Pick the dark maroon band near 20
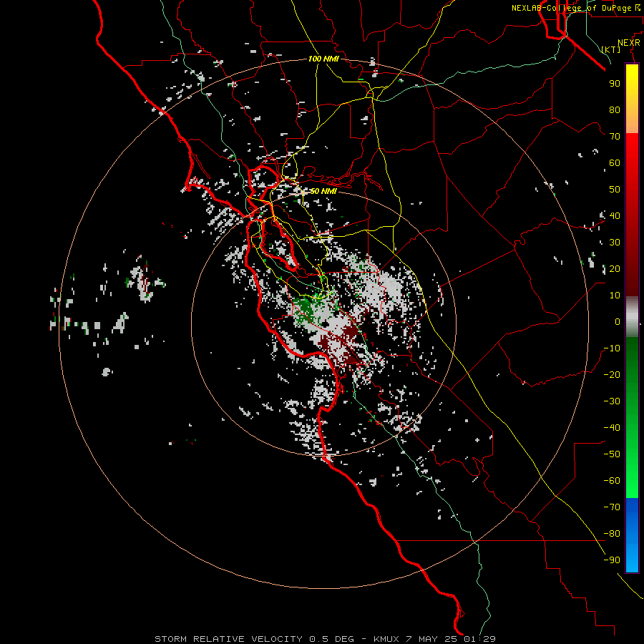This screenshot has height=644, width=644. coord(632,269)
